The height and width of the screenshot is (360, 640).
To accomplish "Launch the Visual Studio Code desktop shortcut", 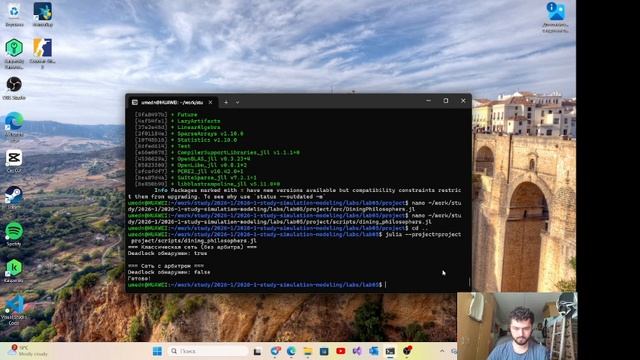I will [x=14, y=310].
